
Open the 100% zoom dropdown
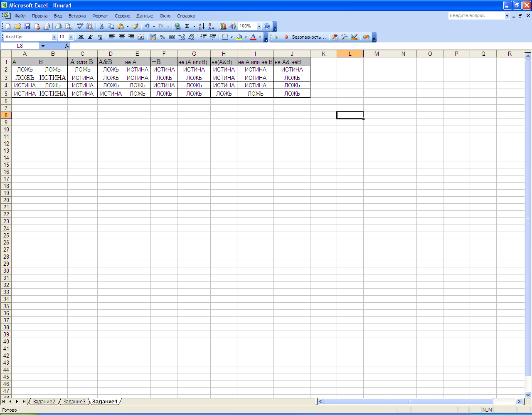(x=259, y=26)
